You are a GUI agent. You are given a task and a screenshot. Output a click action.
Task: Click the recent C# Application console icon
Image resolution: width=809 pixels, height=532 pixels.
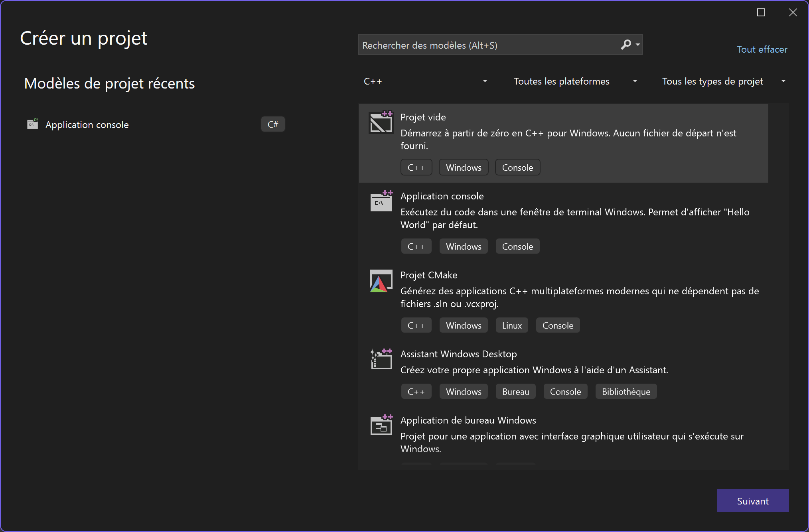pos(33,124)
